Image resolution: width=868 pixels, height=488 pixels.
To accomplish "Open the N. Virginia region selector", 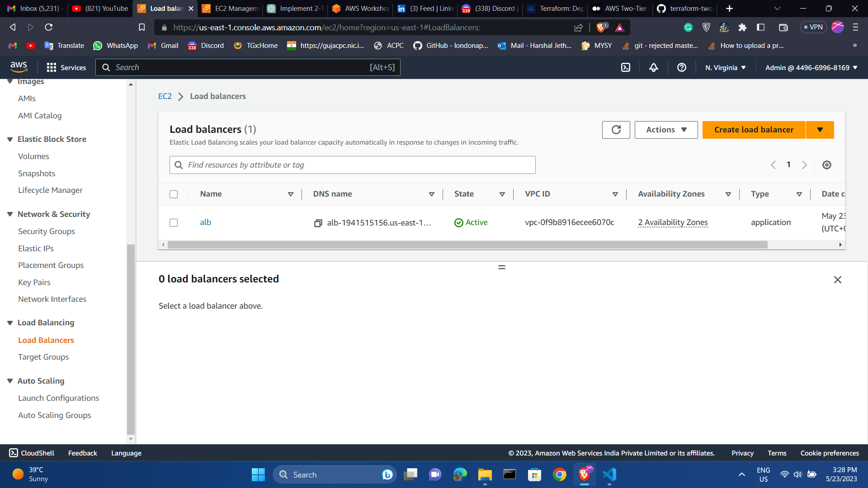I will click(726, 68).
